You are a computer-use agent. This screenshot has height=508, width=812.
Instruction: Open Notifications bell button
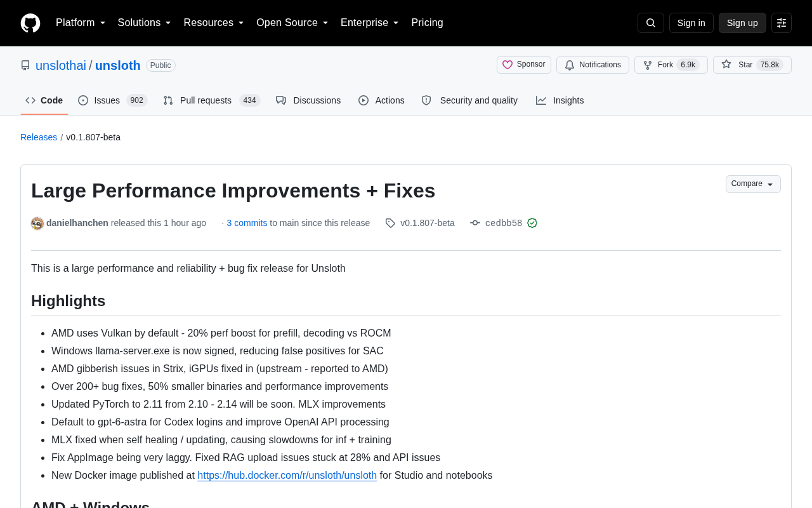(593, 65)
